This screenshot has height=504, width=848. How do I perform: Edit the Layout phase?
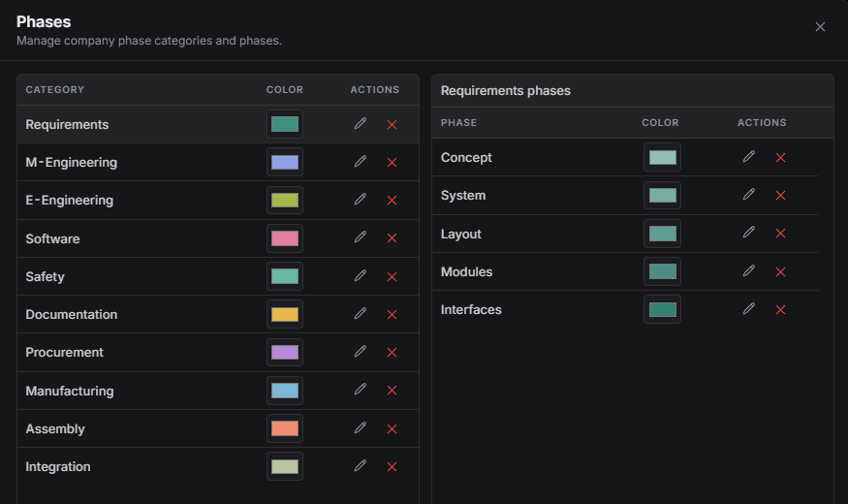pos(748,233)
